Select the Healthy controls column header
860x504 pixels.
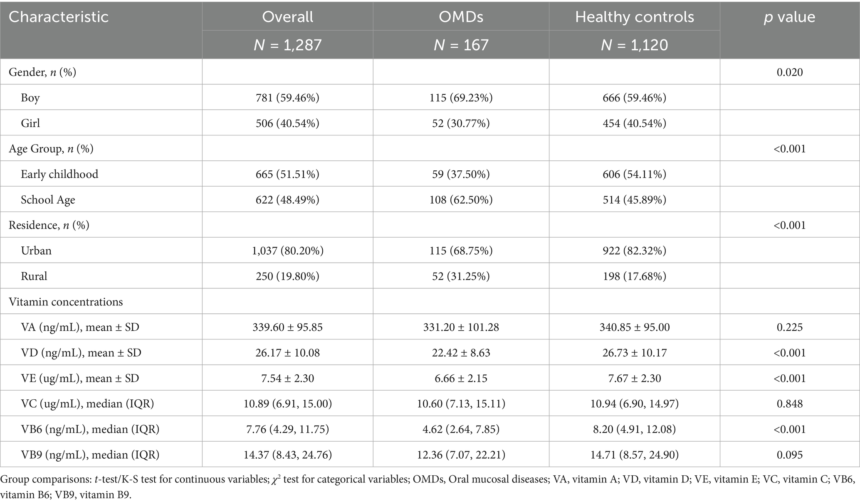point(634,17)
